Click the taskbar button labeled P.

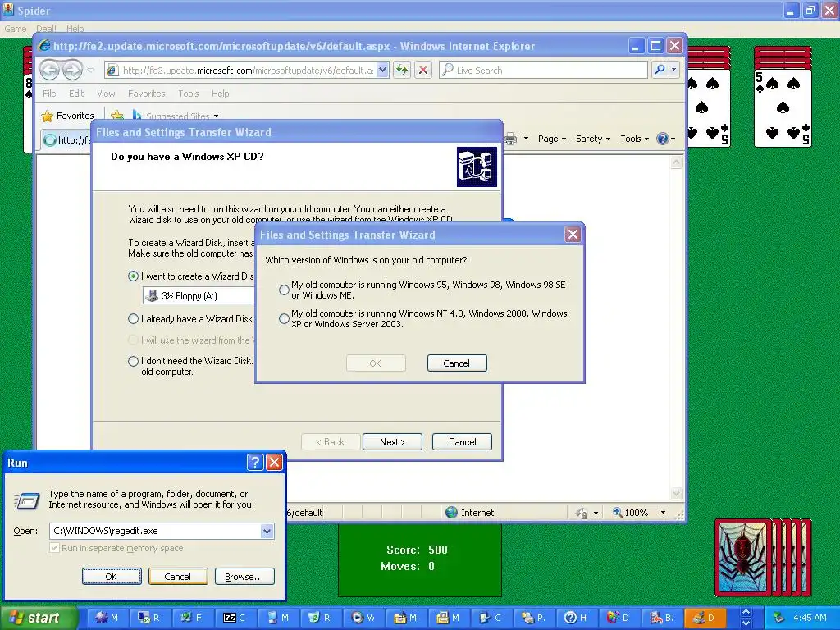[x=532, y=618]
